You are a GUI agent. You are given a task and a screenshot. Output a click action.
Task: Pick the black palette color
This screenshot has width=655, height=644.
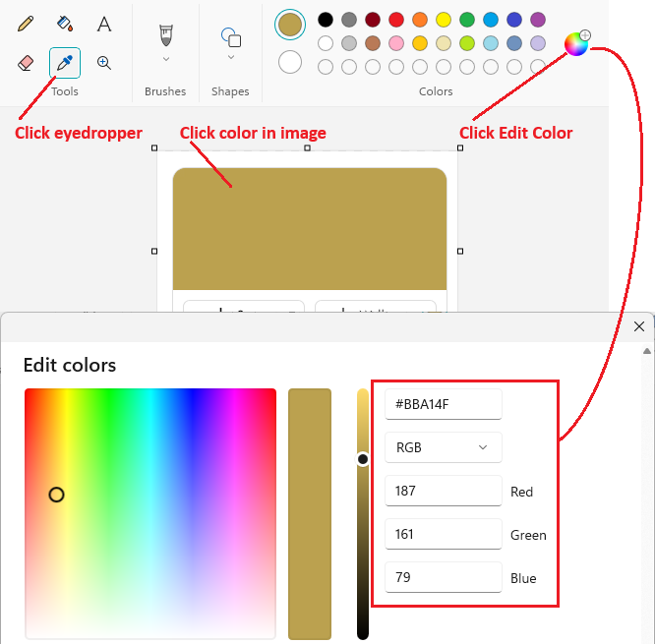(x=326, y=20)
